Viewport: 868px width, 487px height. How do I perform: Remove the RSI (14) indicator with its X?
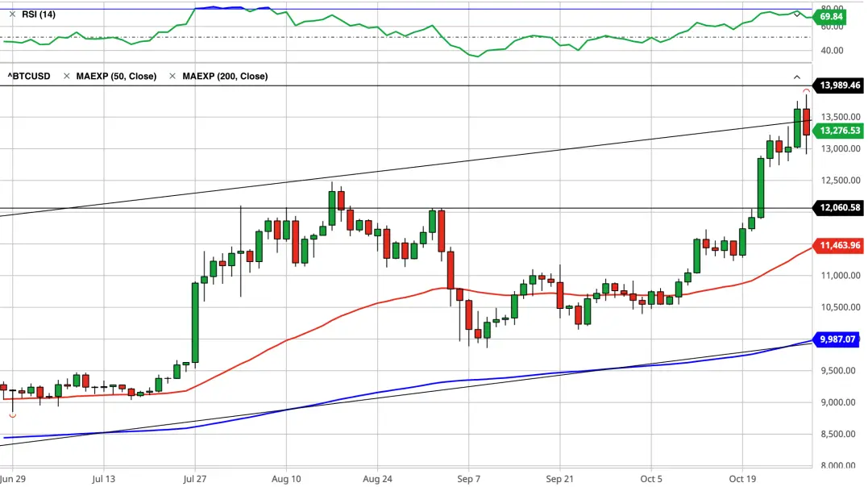(12, 15)
